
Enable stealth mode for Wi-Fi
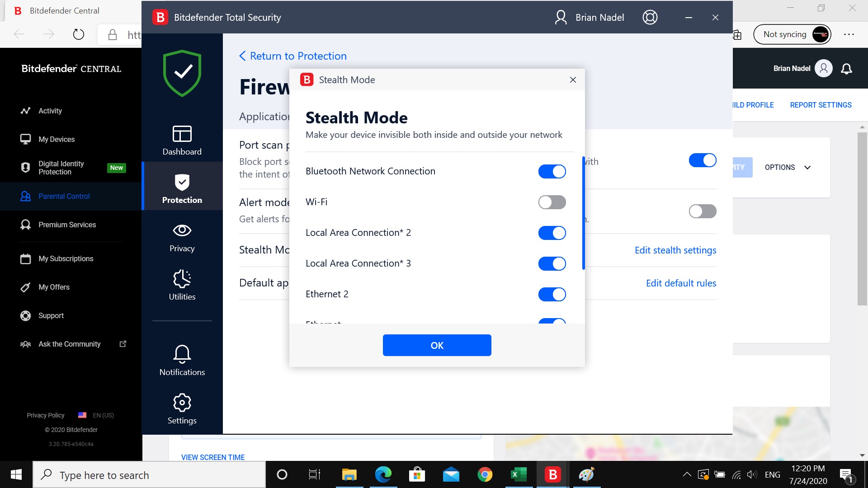tap(552, 202)
